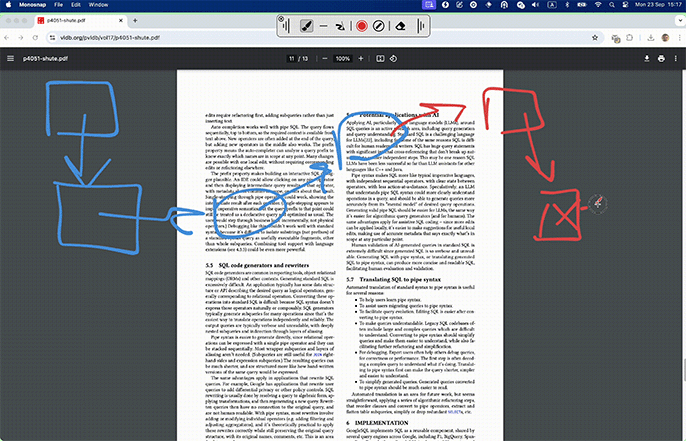The height and width of the screenshot is (441, 686).
Task: Click the PDF page number field
Action: [x=290, y=59]
